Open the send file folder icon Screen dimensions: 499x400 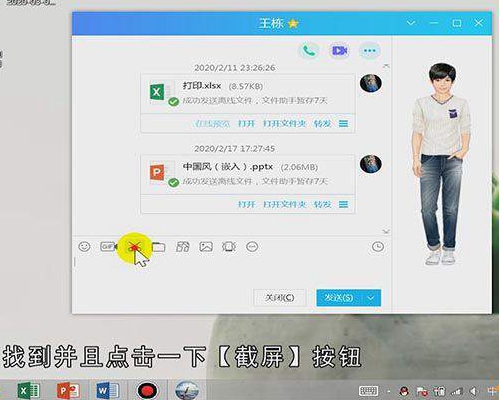(x=159, y=247)
